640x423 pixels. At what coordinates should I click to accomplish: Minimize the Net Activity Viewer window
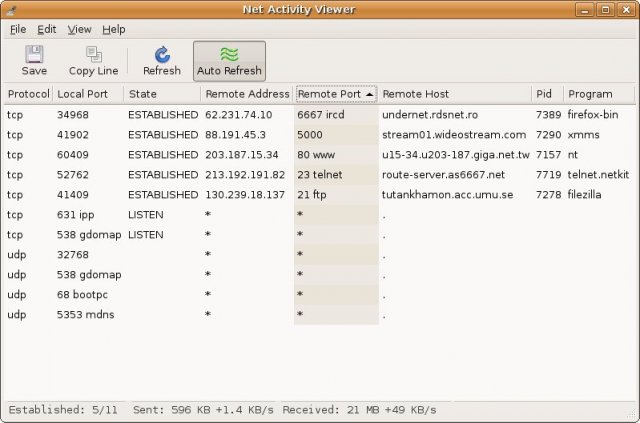coord(585,10)
